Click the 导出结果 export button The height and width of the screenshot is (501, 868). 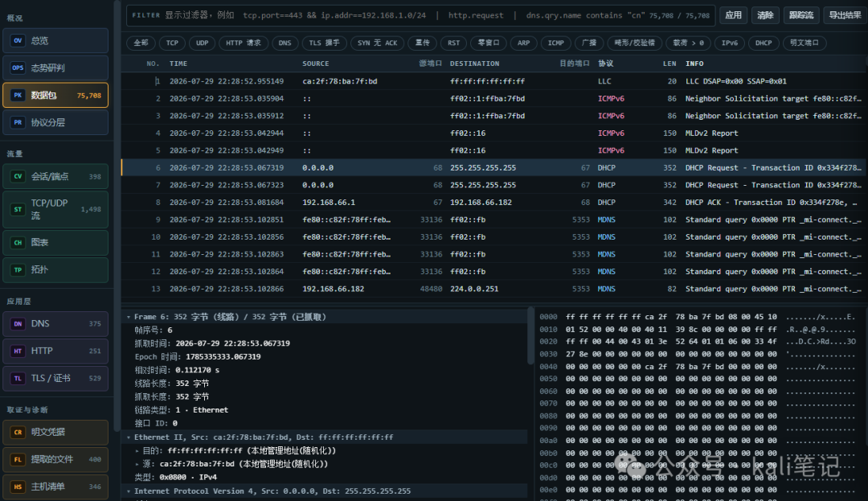click(x=845, y=15)
